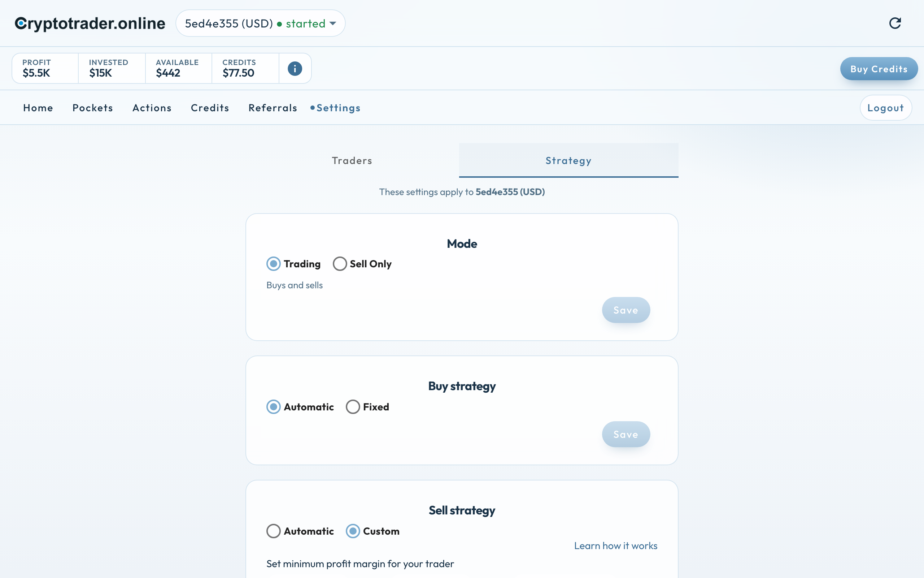Image resolution: width=924 pixels, height=578 pixels.
Task: Open the info icon beside Credits
Action: coord(295,69)
